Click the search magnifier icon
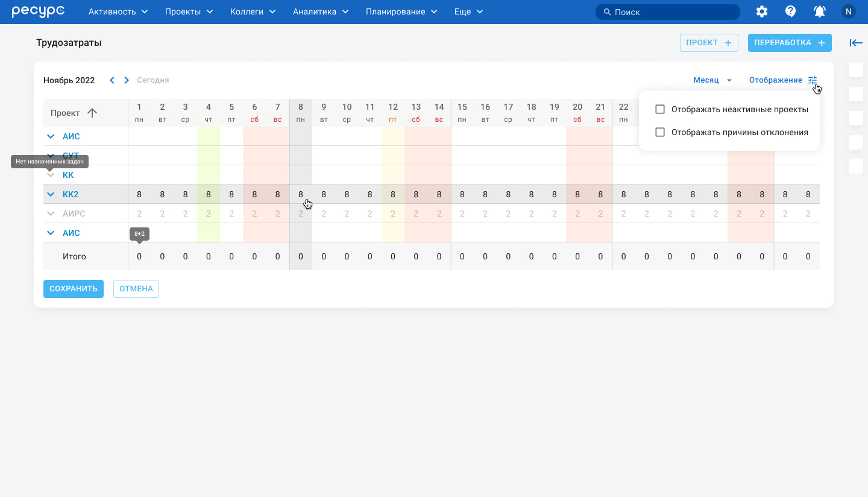 point(606,12)
